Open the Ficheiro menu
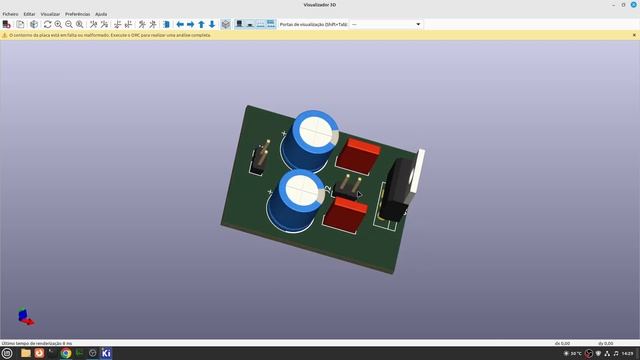Screen dimensions: 640x360 point(11,14)
